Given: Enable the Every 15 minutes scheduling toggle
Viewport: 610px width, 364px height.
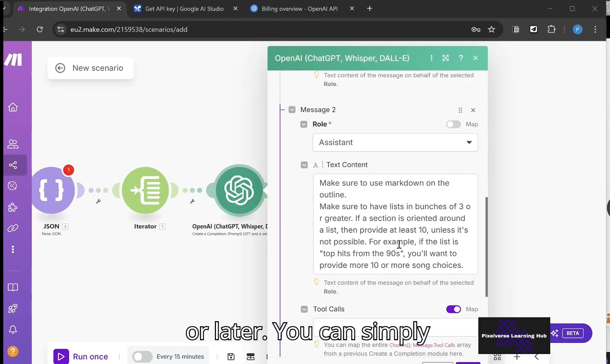Looking at the screenshot, I should pyautogui.click(x=142, y=356).
